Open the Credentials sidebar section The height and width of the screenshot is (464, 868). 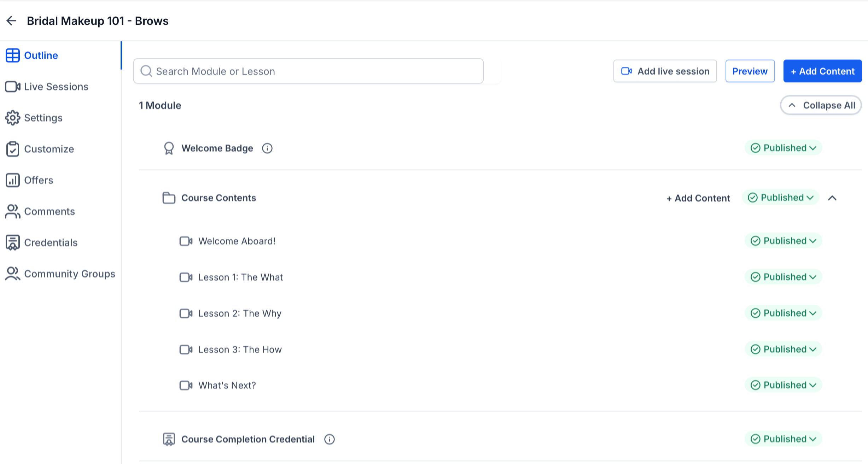click(41, 242)
